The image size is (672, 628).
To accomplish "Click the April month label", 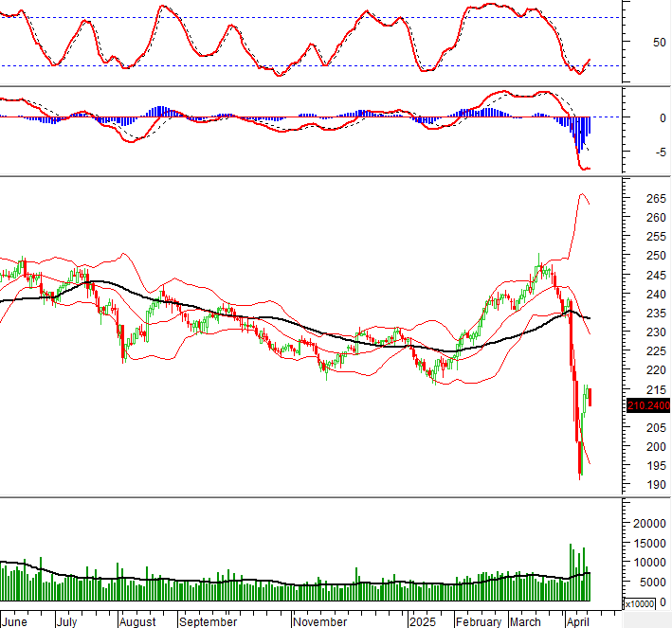I will (578, 622).
